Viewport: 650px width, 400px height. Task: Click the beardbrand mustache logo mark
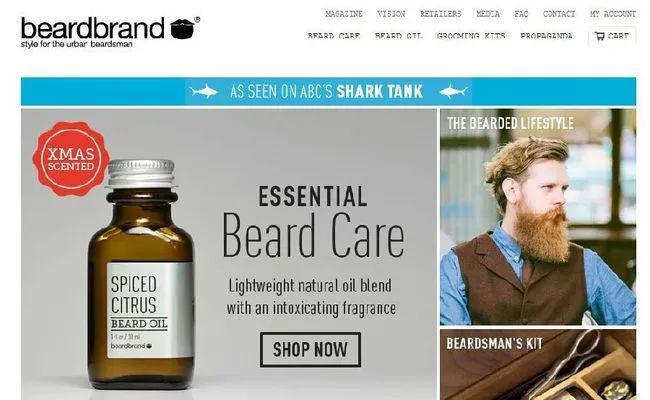[x=183, y=29]
